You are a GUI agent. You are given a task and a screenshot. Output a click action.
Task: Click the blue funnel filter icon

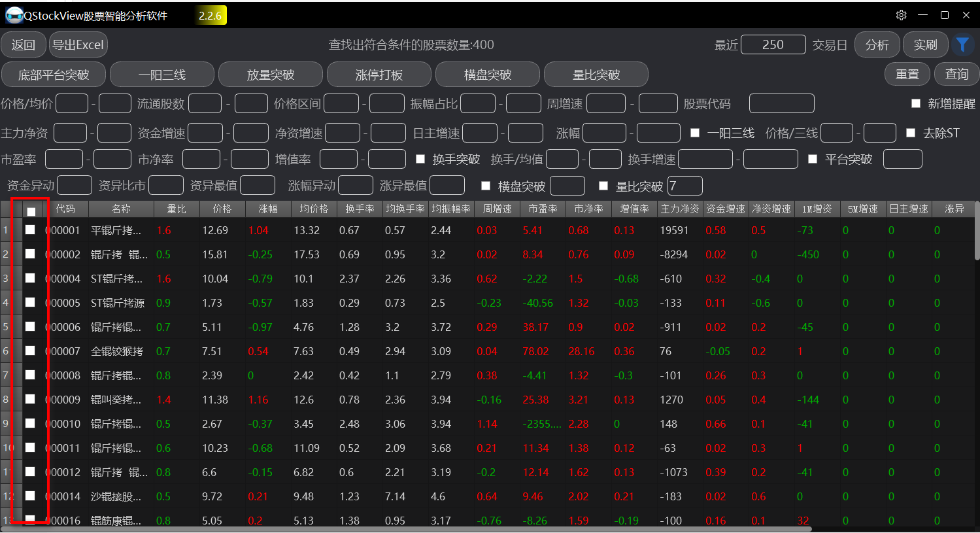pos(962,44)
